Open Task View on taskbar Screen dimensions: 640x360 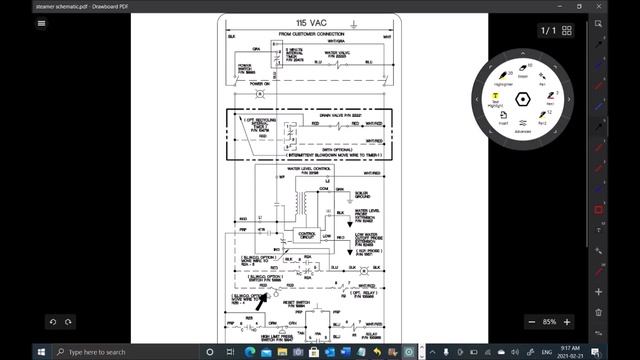pos(230,352)
